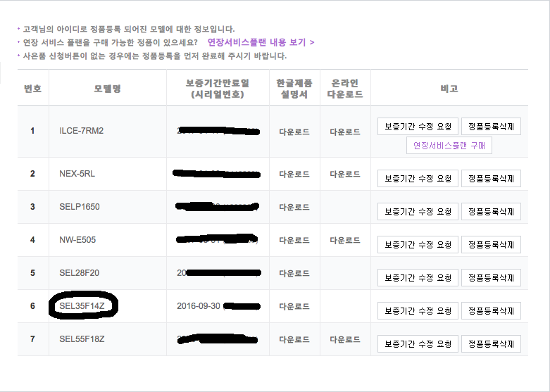Open 온라인 다운로드 for SEL55F18Z
The image size is (550, 392).
pyautogui.click(x=345, y=339)
